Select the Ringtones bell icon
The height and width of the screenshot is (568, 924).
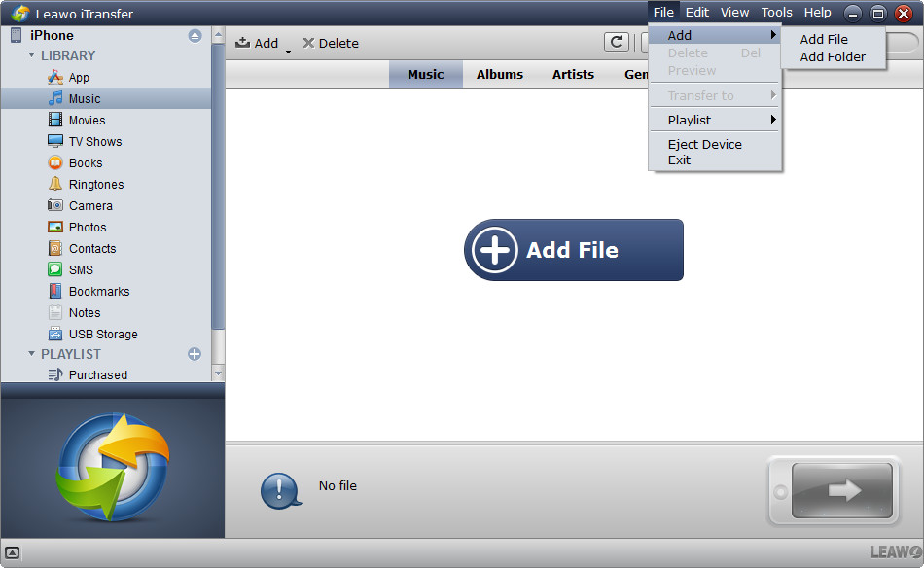pyautogui.click(x=55, y=184)
